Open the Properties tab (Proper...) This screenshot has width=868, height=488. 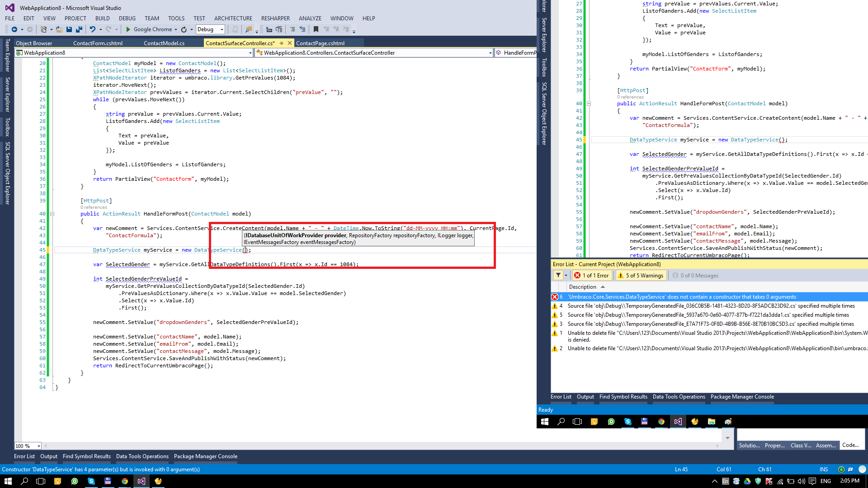[775, 446]
